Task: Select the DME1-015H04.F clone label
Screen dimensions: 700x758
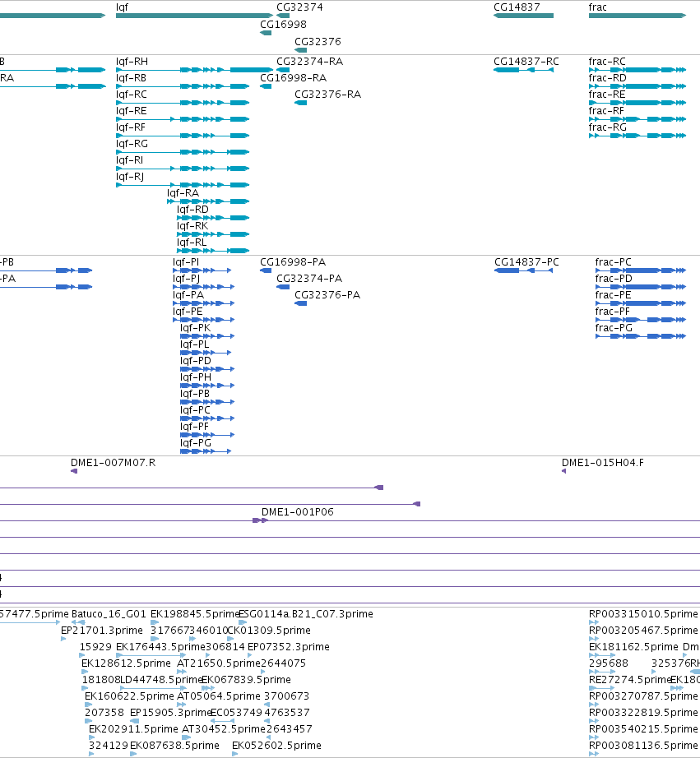Action: (x=603, y=463)
